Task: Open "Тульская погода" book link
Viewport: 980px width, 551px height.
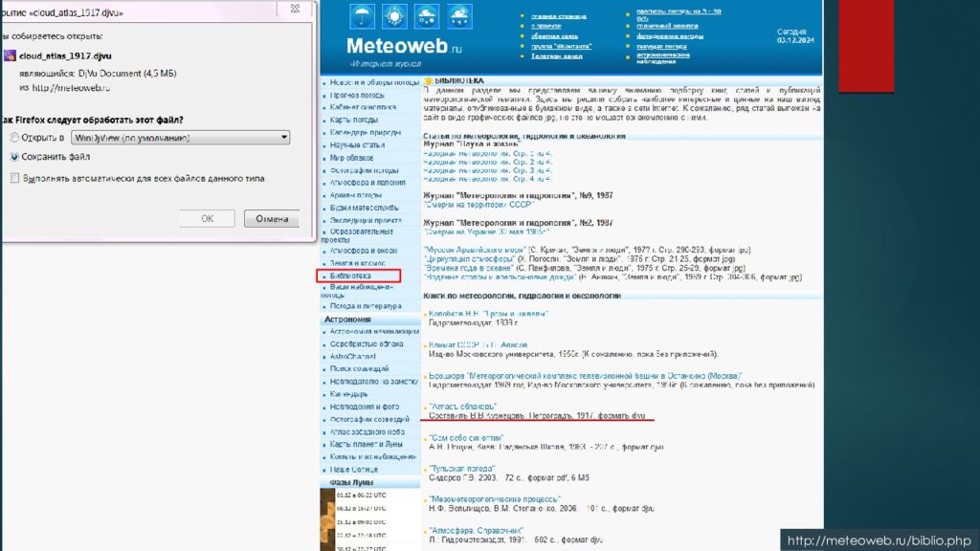Action: [x=462, y=469]
